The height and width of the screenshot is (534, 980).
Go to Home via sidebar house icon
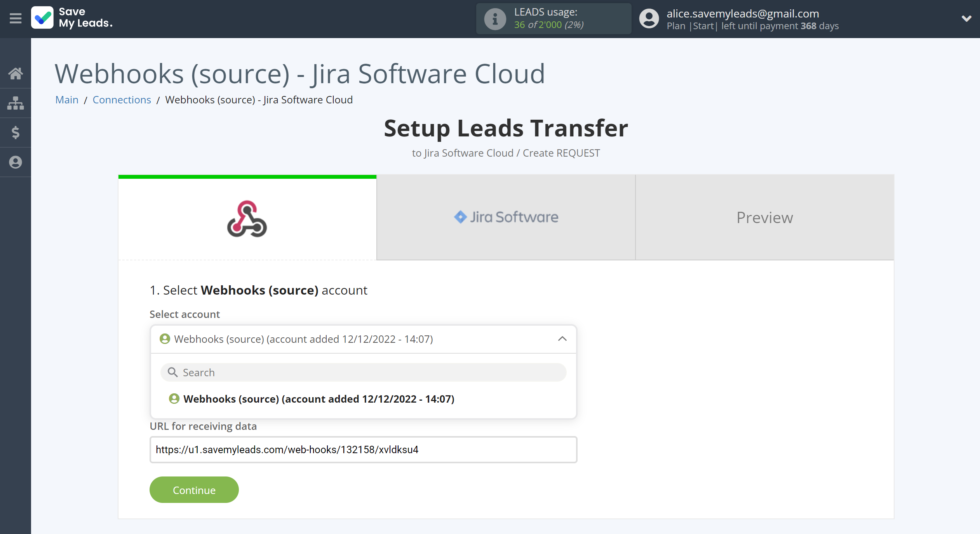(x=16, y=73)
